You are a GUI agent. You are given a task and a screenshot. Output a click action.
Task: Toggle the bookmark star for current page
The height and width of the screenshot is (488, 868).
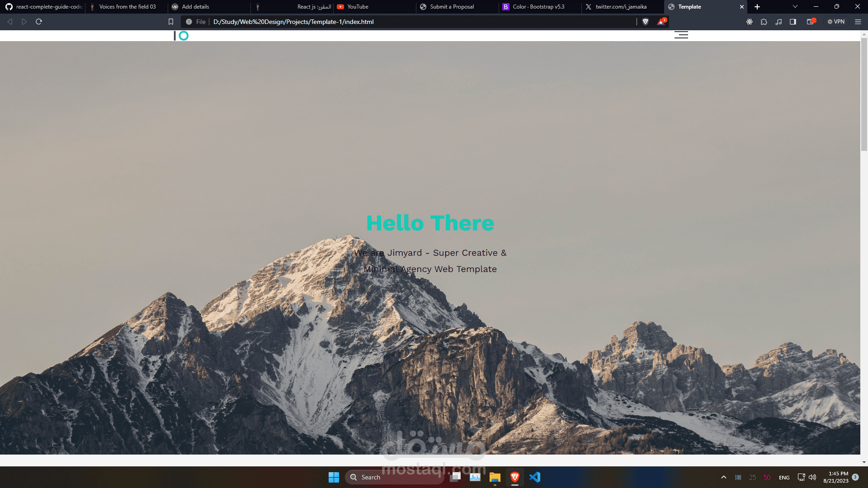(171, 21)
